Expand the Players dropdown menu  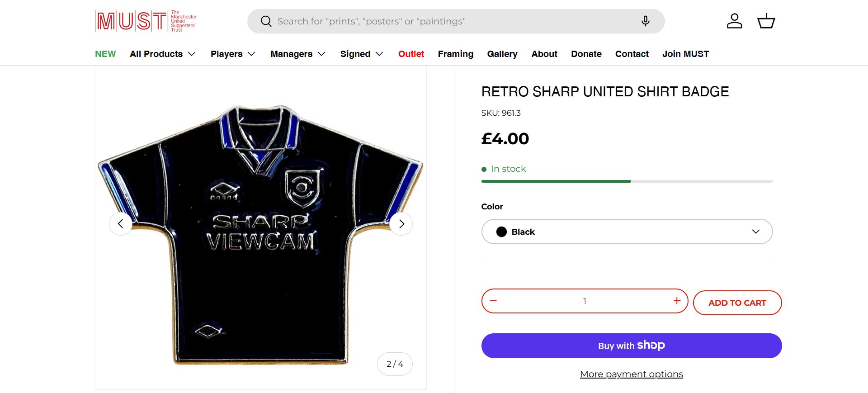233,54
